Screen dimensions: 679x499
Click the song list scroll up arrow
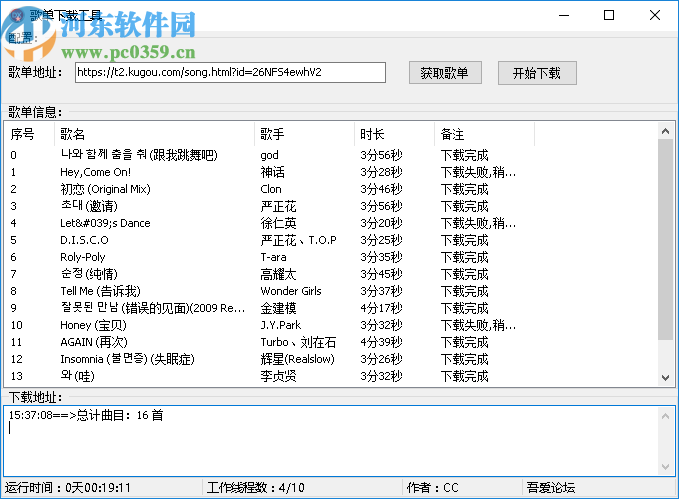666,131
